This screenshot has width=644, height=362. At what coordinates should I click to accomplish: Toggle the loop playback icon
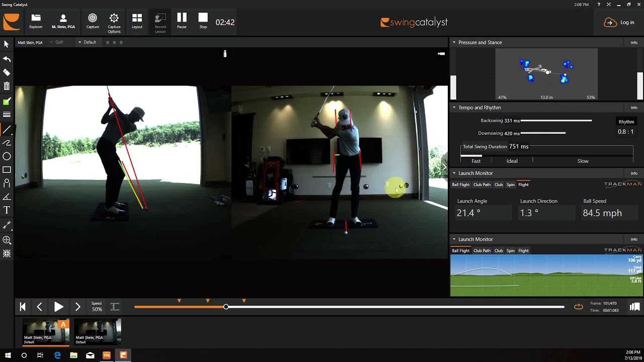point(579,307)
